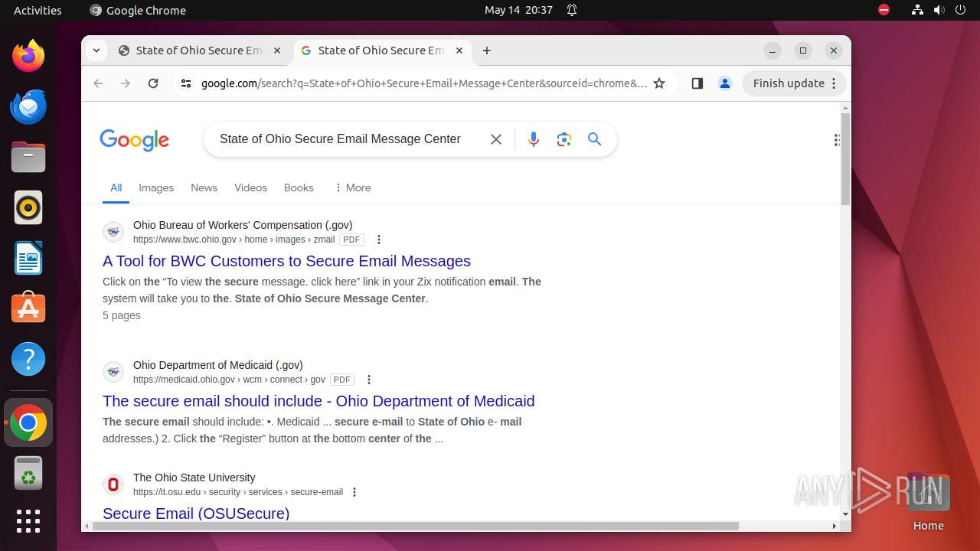This screenshot has width=980, height=551.
Task: Click the scroll-down arrow of page scrollbar
Action: pos(845,515)
